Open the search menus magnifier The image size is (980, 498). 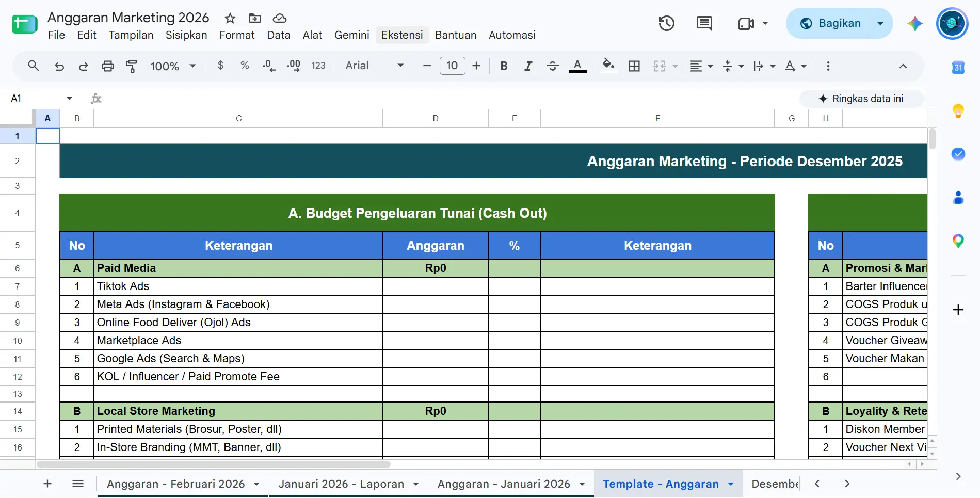34,66
